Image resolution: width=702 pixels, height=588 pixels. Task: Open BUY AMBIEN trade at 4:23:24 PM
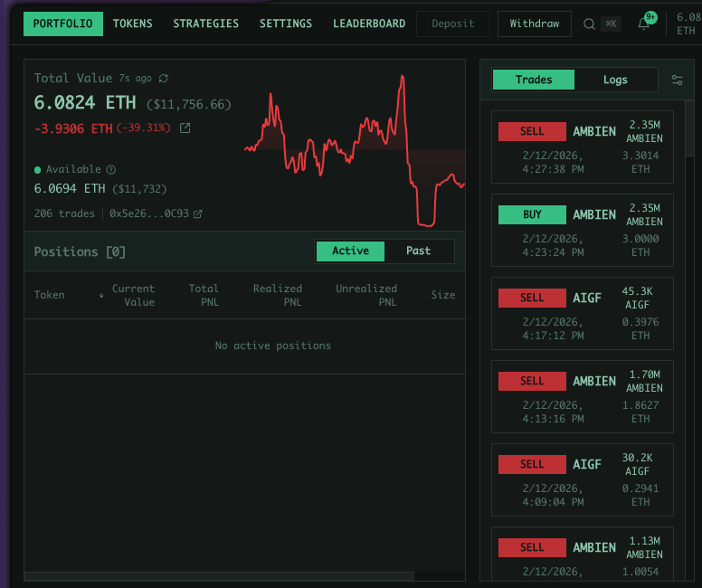click(583, 230)
